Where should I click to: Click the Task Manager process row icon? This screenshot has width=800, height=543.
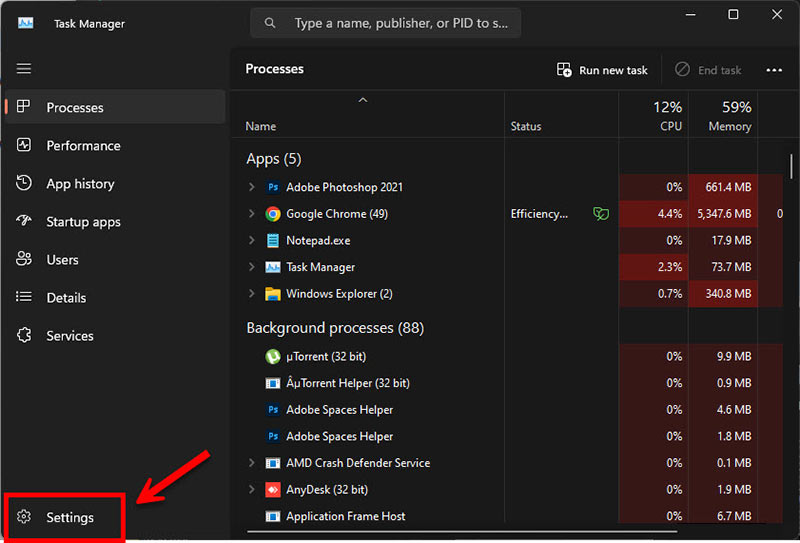(273, 267)
